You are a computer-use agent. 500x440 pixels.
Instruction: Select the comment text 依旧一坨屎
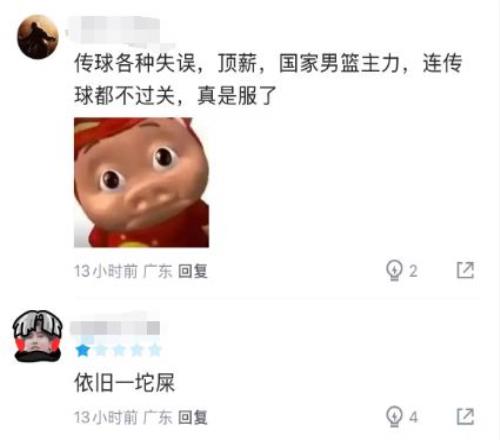point(124,383)
